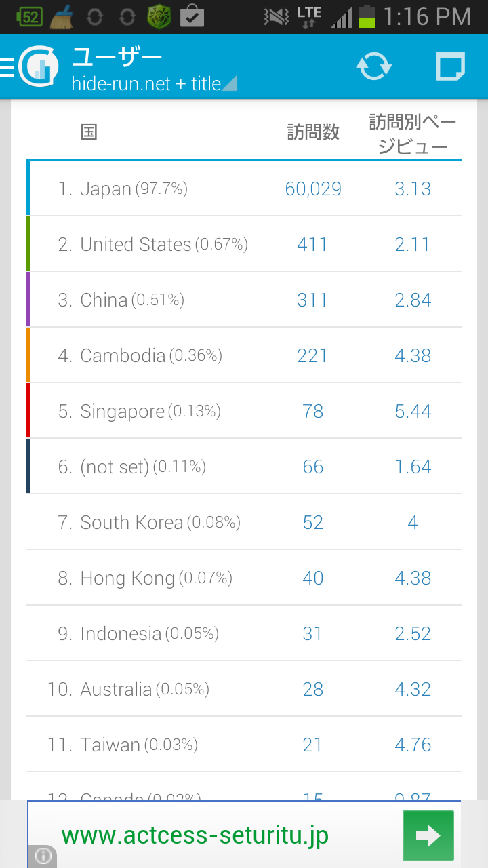Open the hamburger navigation menu
The height and width of the screenshot is (868, 488).
click(7, 66)
